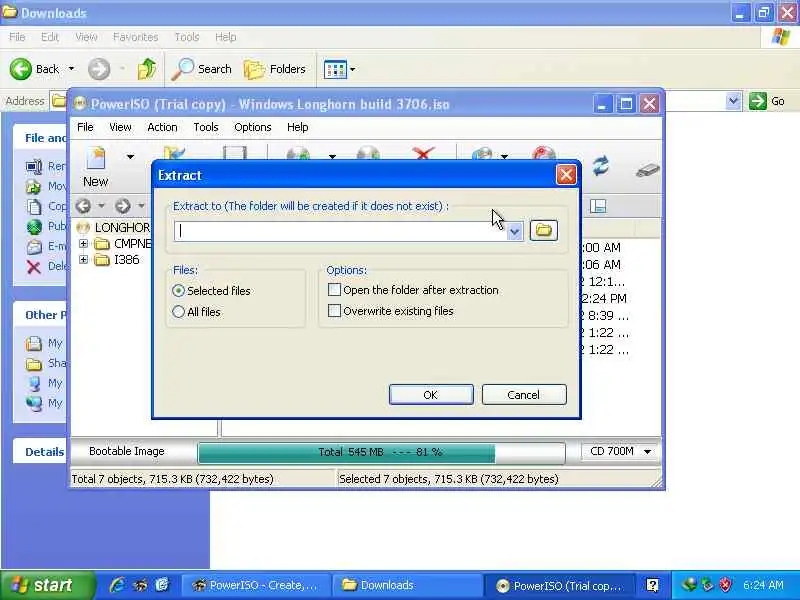The height and width of the screenshot is (600, 800).
Task: Open the Extract to path dropdown
Action: pyautogui.click(x=515, y=232)
